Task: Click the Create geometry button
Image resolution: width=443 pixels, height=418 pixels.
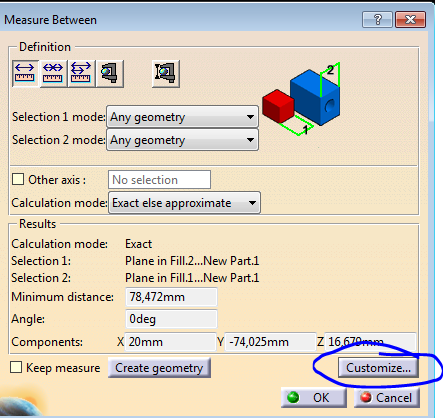Action: [x=159, y=368]
